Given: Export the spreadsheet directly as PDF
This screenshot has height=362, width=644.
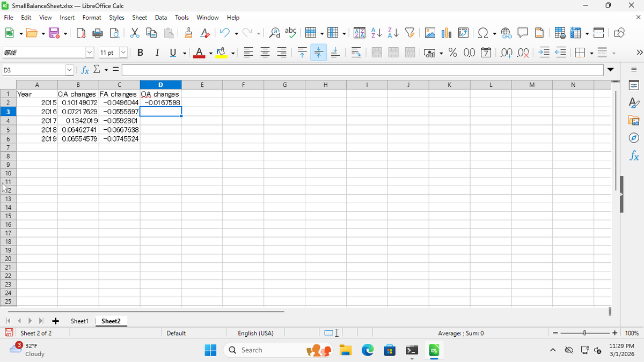Looking at the screenshot, I should point(80,33).
